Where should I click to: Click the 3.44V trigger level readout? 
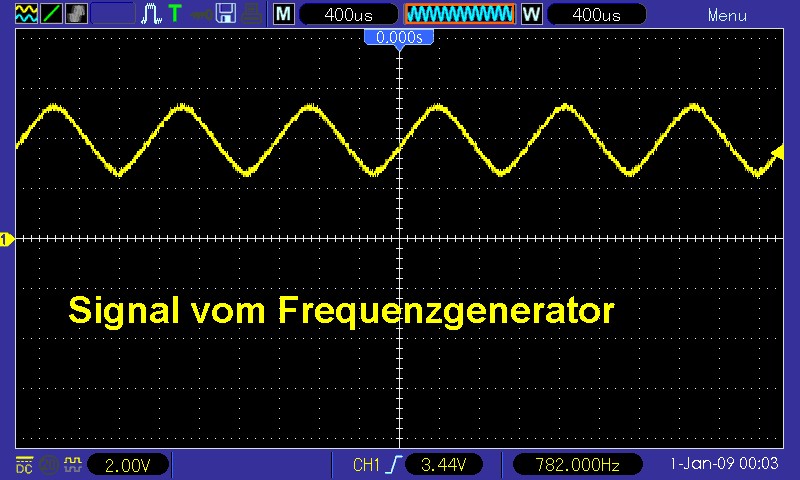pyautogui.click(x=443, y=465)
